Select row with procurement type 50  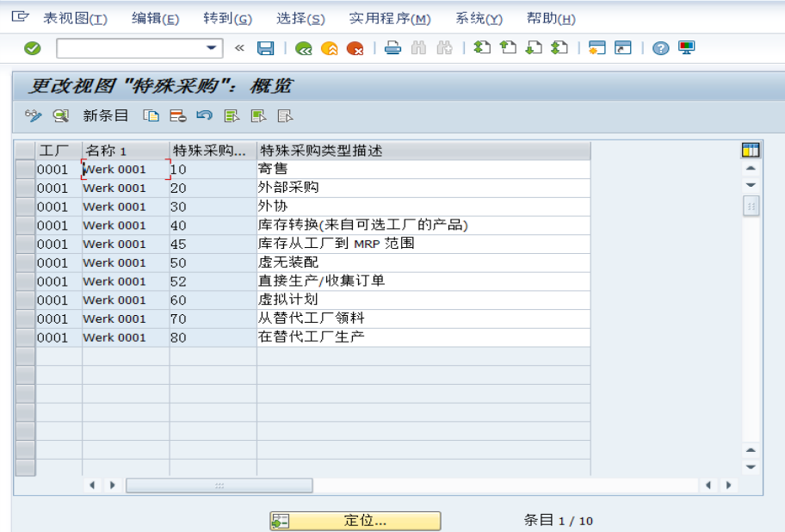pyautogui.click(x=25, y=263)
